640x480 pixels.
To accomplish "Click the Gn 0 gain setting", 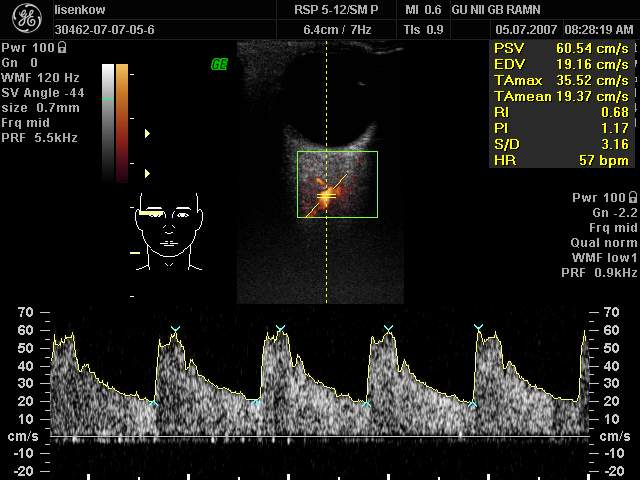I will pos(19,62).
